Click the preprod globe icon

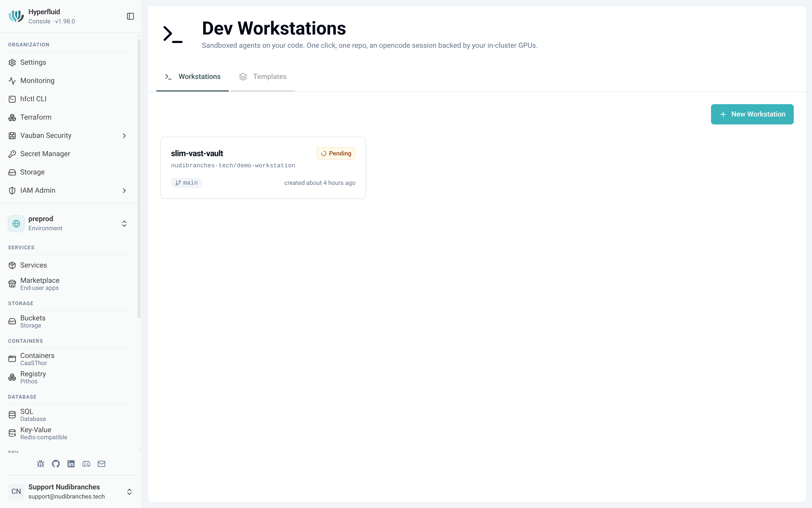pos(16,224)
